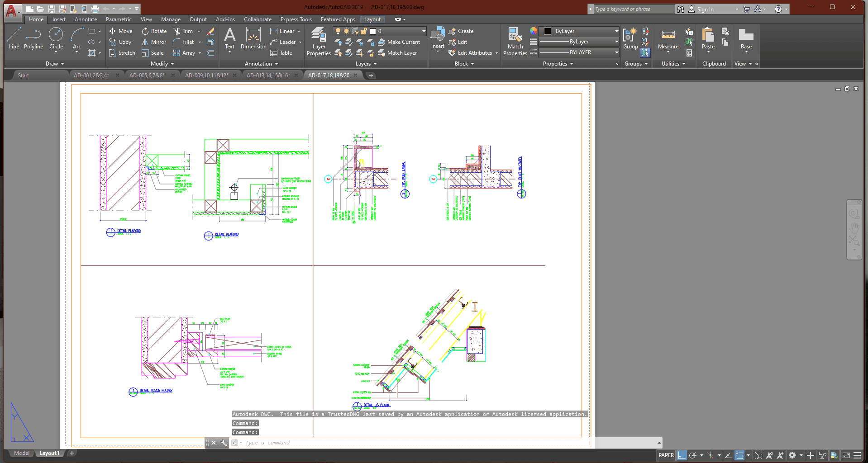Select the Polyline tool

click(x=33, y=38)
